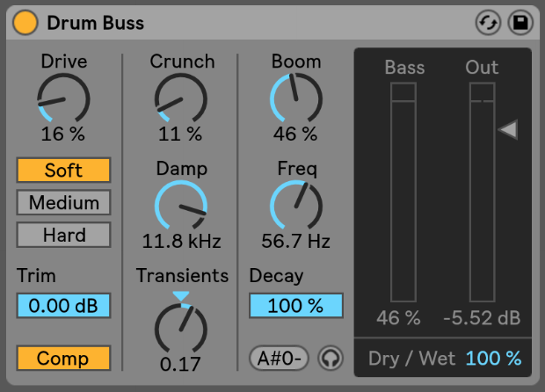Click the Freq knob
545x392 pixels.
point(296,206)
